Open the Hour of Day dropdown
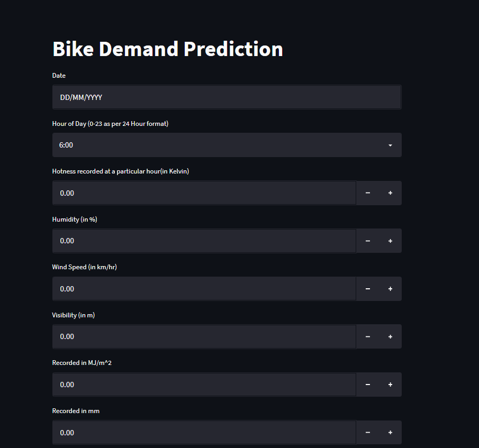 click(227, 145)
